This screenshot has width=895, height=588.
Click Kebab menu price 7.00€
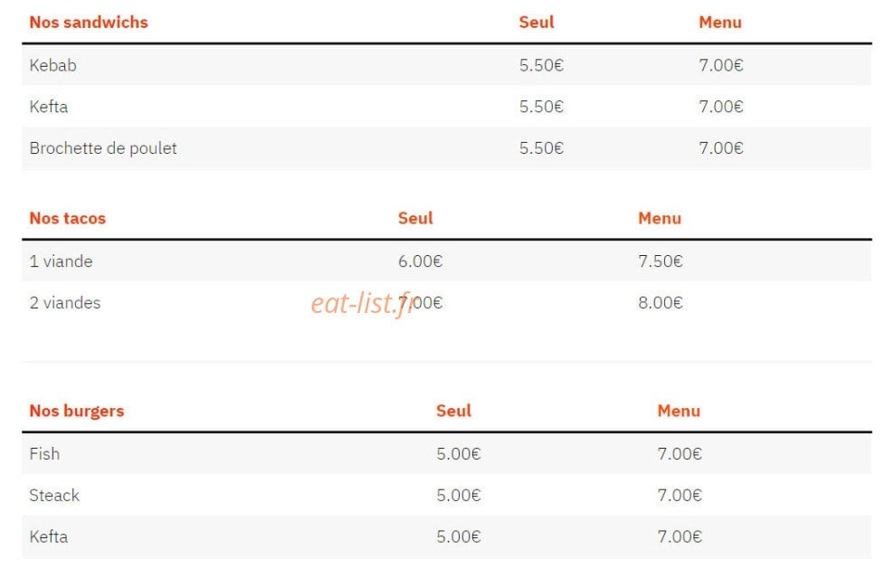[721, 65]
